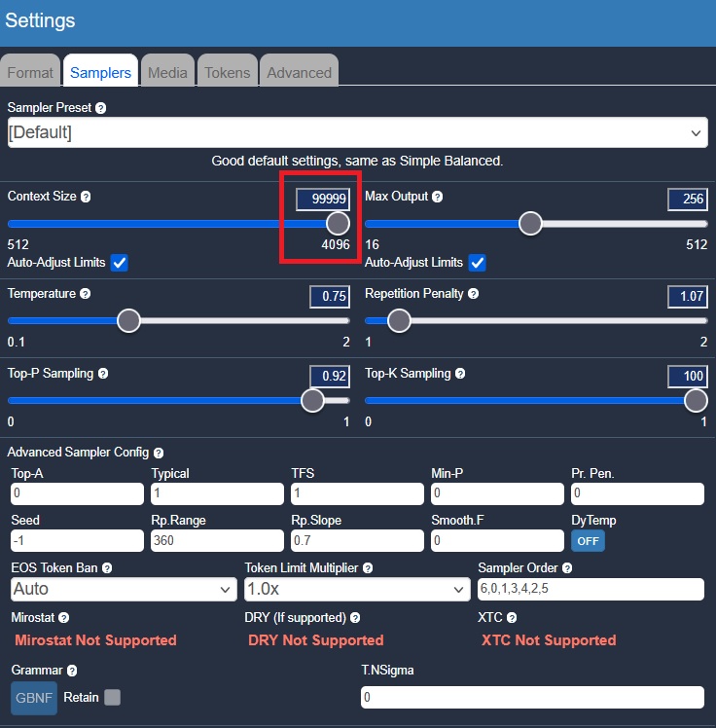
Task: Open the Grammar help icon
Action: point(72,671)
